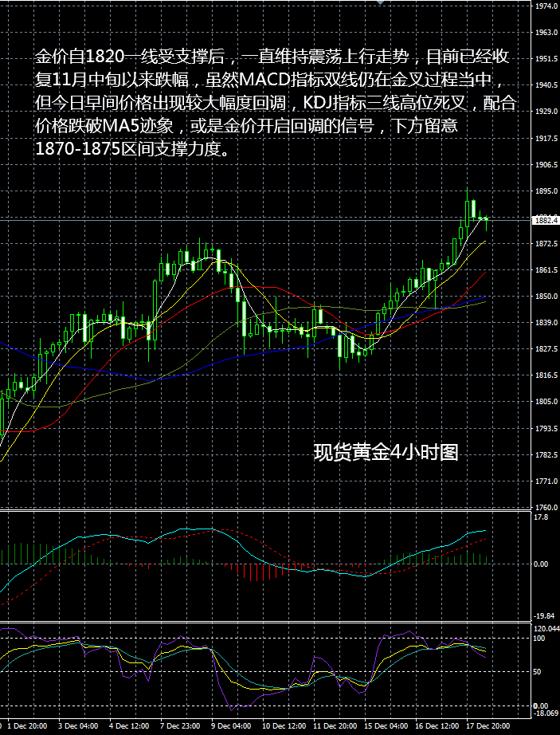Click time axis label 10 Dec 12:00
Viewport: 560px width, 735px height.
(x=284, y=725)
